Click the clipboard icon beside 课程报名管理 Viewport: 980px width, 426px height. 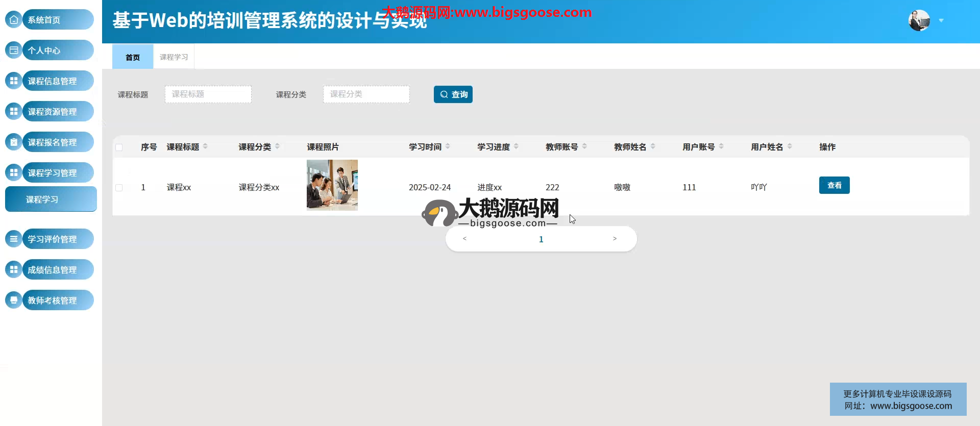pyautogui.click(x=14, y=142)
